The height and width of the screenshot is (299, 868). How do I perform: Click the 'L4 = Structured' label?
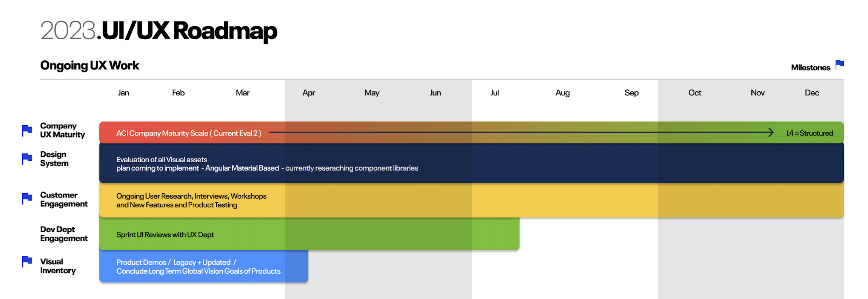click(x=810, y=133)
